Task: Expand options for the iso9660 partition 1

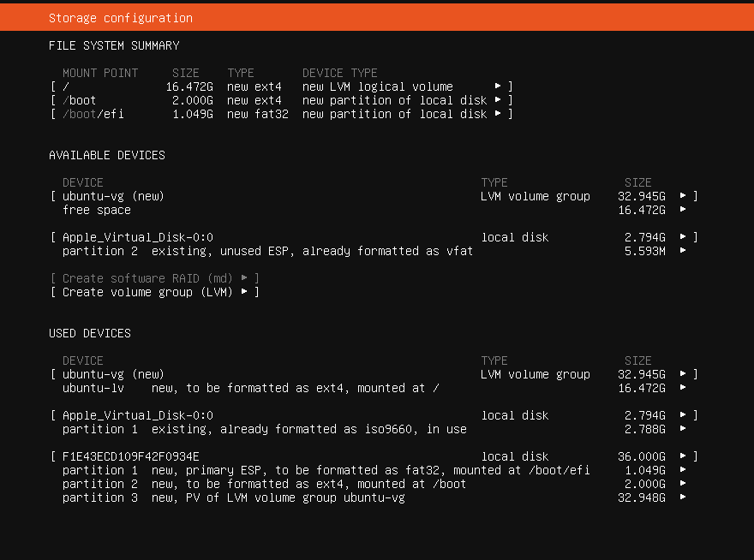Action: 684,429
